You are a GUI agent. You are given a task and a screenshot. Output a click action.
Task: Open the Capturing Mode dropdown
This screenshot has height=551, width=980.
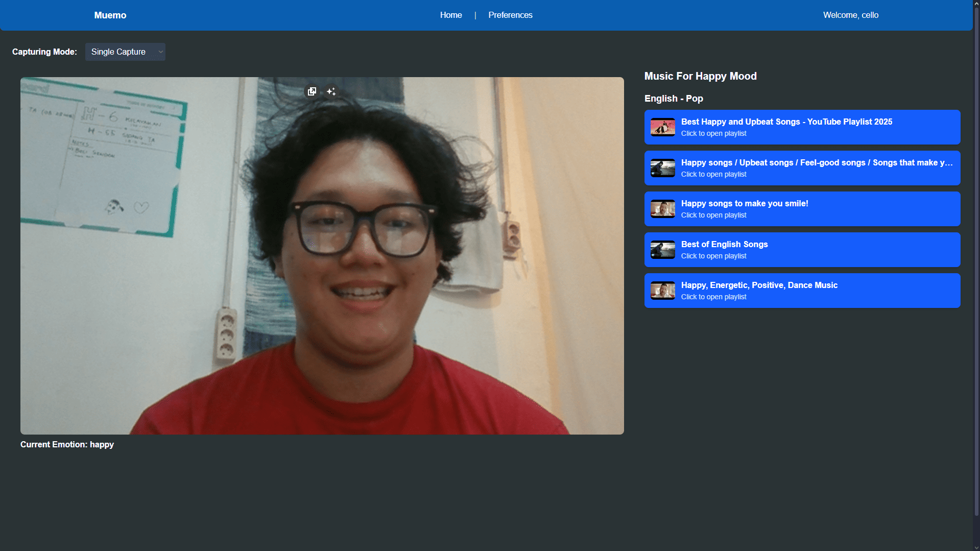pyautogui.click(x=125, y=52)
